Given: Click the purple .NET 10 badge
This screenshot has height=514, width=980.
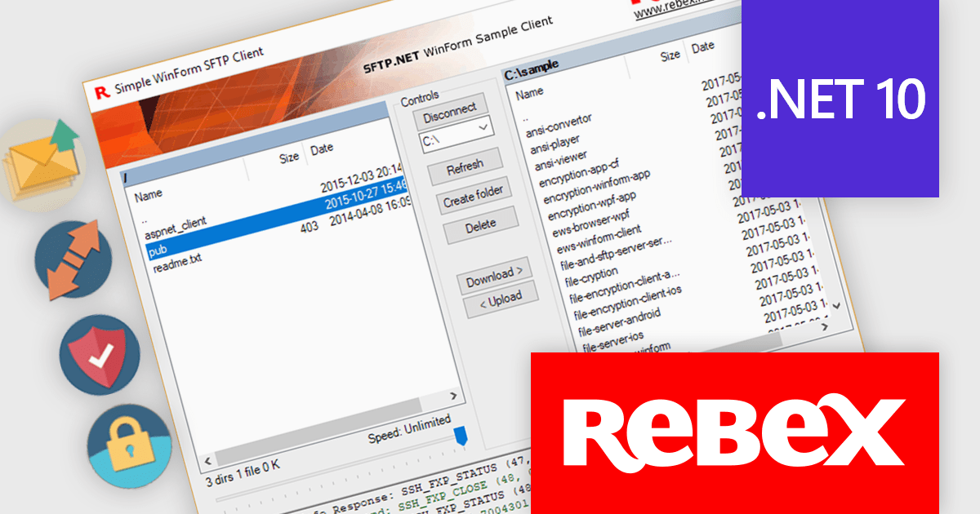Looking at the screenshot, I should pos(841,99).
